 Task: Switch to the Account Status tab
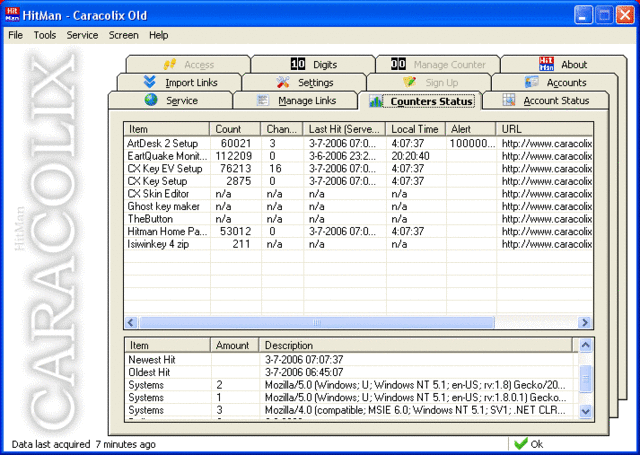(x=545, y=100)
